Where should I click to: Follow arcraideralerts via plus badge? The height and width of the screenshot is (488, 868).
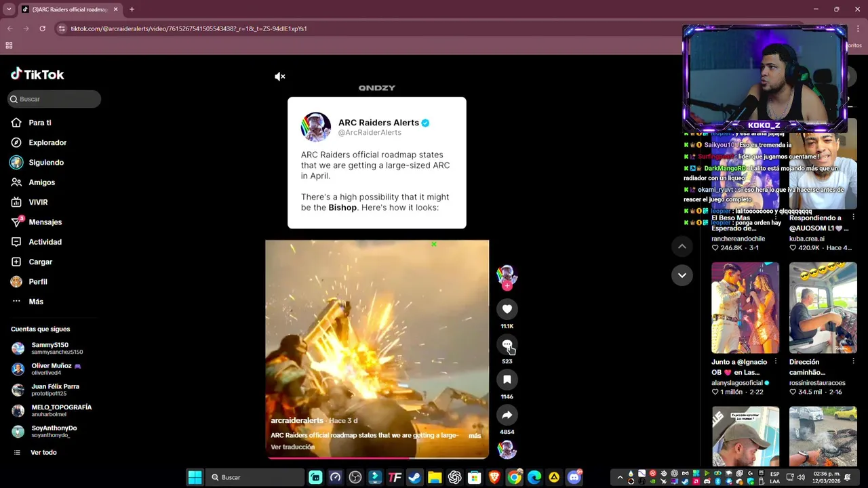(507, 286)
